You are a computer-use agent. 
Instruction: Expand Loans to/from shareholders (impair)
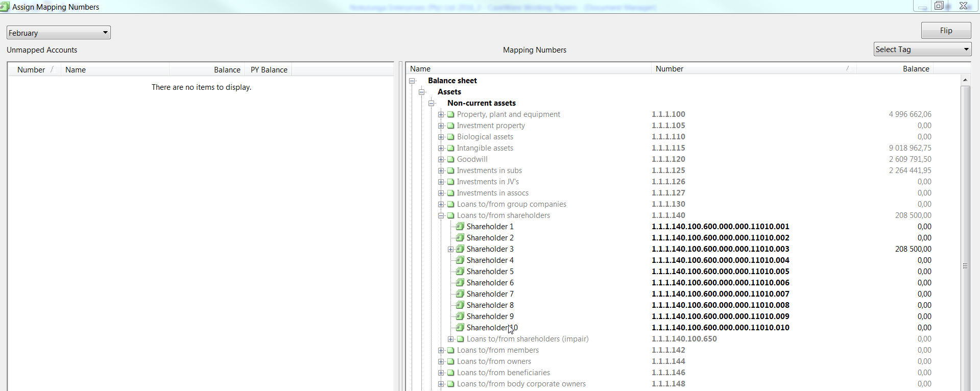[x=450, y=339]
